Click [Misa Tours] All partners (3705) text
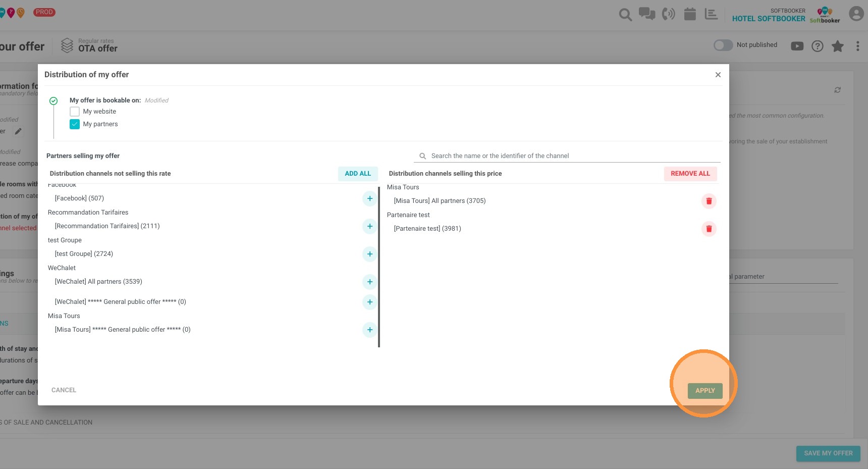Screen dimensions: 868x469 [x=440, y=201]
